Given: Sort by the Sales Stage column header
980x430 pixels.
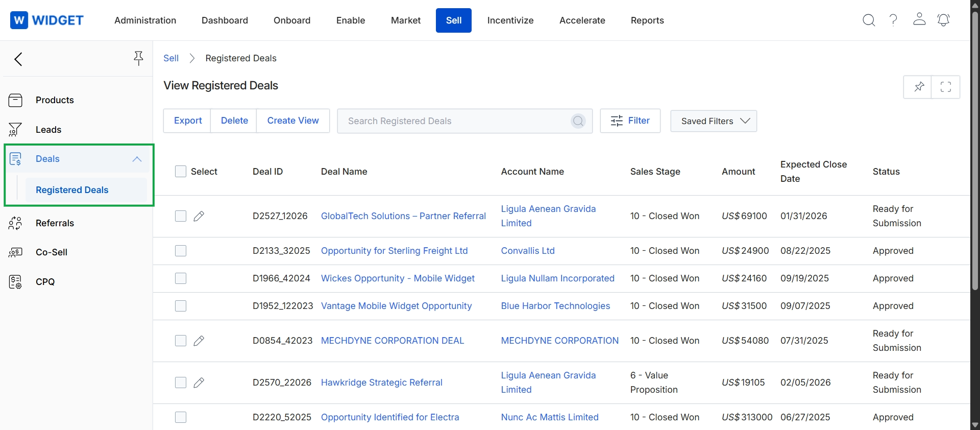Looking at the screenshot, I should (655, 172).
